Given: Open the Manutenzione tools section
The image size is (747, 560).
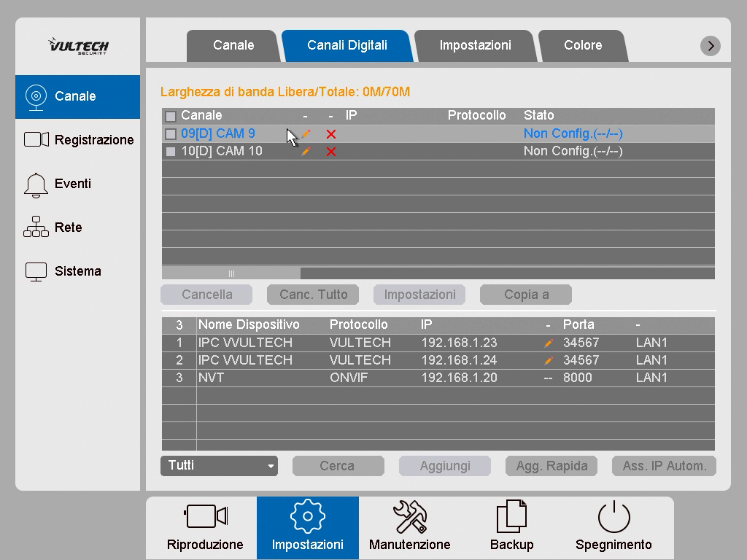Looking at the screenshot, I should (x=409, y=526).
